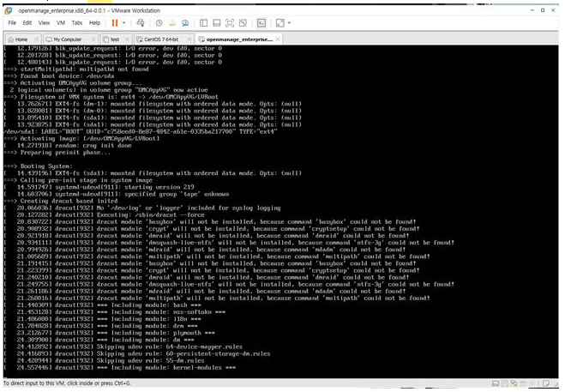Click the stretch guest display icon

click(280, 23)
